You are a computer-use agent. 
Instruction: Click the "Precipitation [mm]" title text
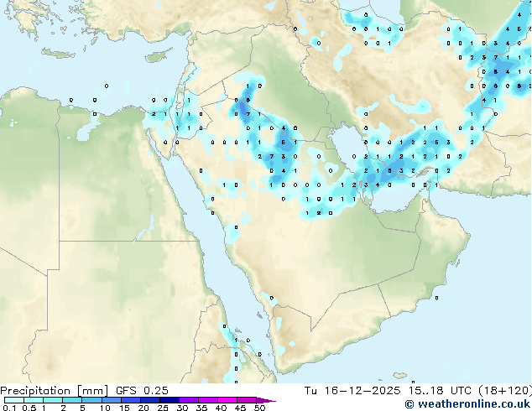point(55,391)
